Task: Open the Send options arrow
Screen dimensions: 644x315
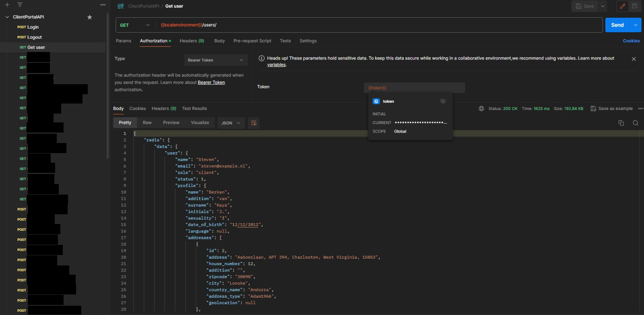Action: point(636,25)
